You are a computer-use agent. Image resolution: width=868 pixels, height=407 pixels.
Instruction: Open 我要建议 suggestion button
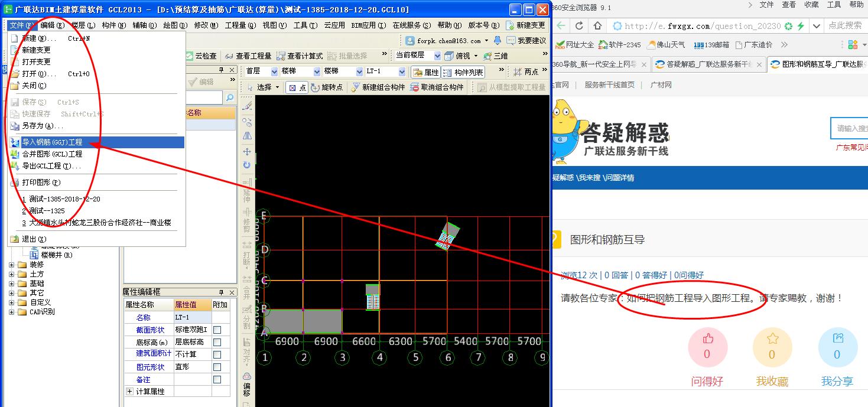pyautogui.click(x=526, y=41)
